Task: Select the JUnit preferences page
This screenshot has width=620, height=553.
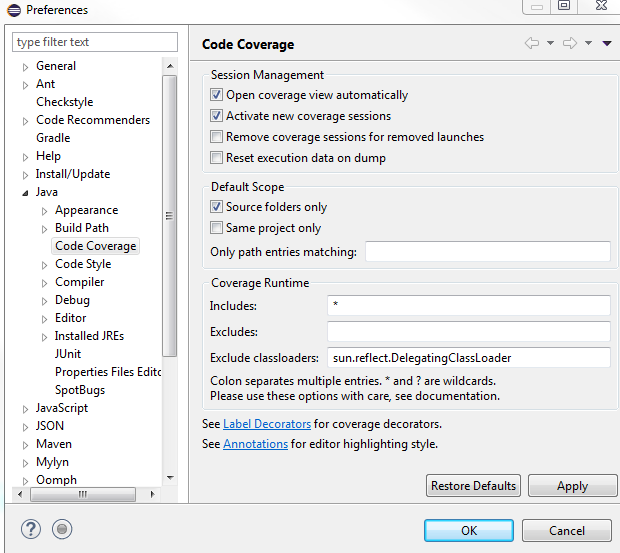Action: point(68,354)
